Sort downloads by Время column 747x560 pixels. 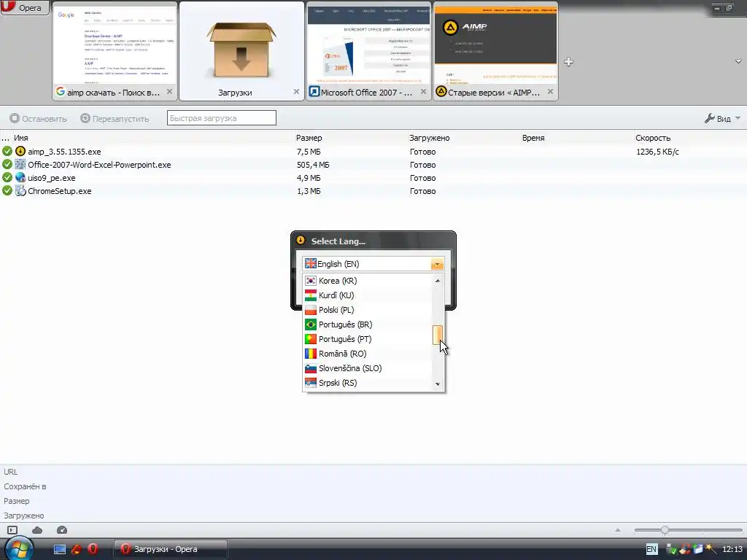coord(533,138)
